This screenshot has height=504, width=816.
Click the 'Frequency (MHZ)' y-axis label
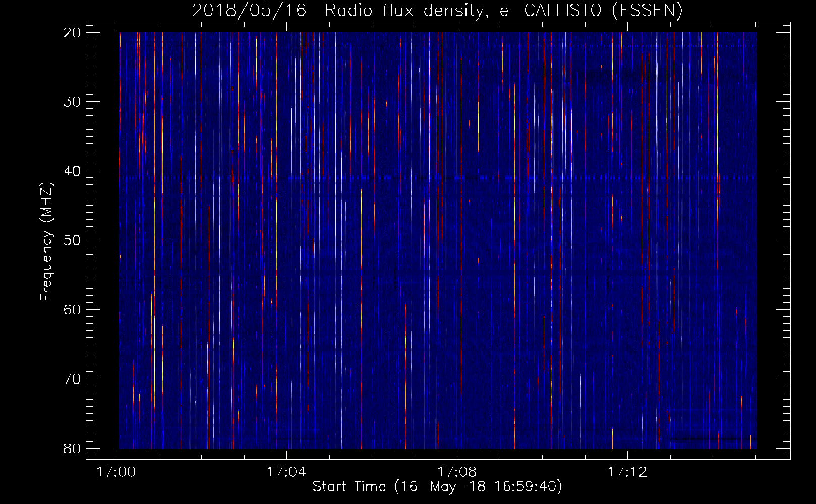click(x=46, y=242)
